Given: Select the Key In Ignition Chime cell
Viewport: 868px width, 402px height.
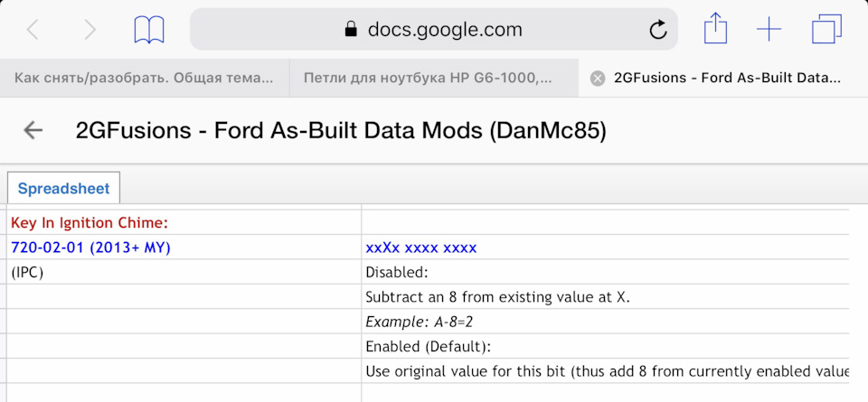Looking at the screenshot, I should 184,223.
